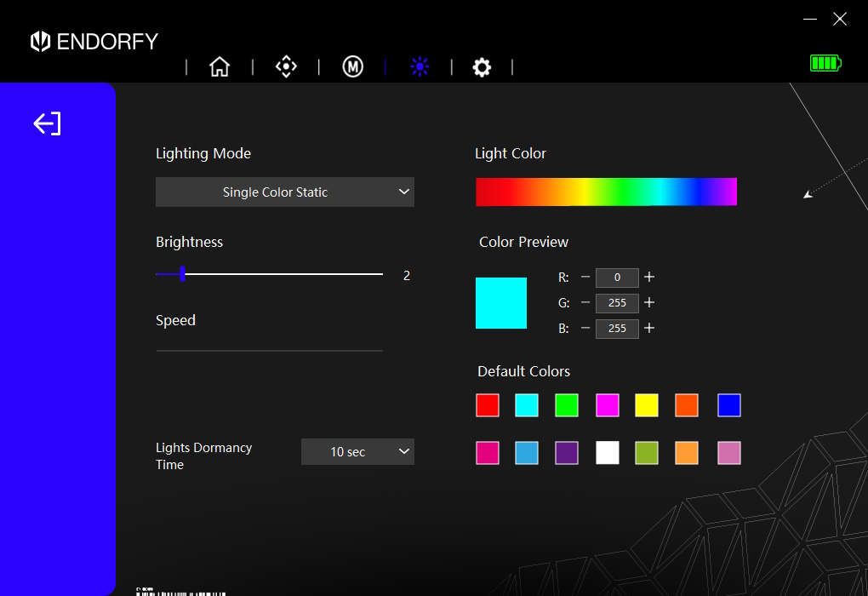
Task: Pick a hue on the Light Color spectrum
Action: pos(606,192)
